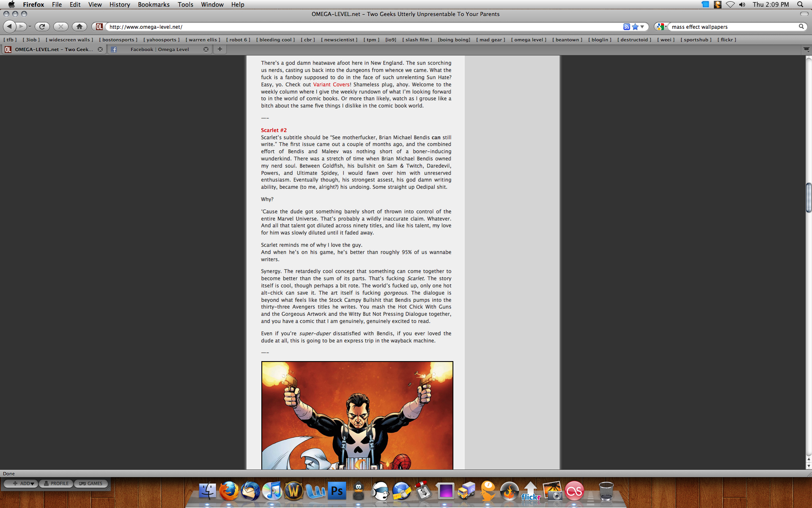Viewport: 812px width, 508px height.
Task: Click the search magnifier in the search box
Action: (801, 27)
